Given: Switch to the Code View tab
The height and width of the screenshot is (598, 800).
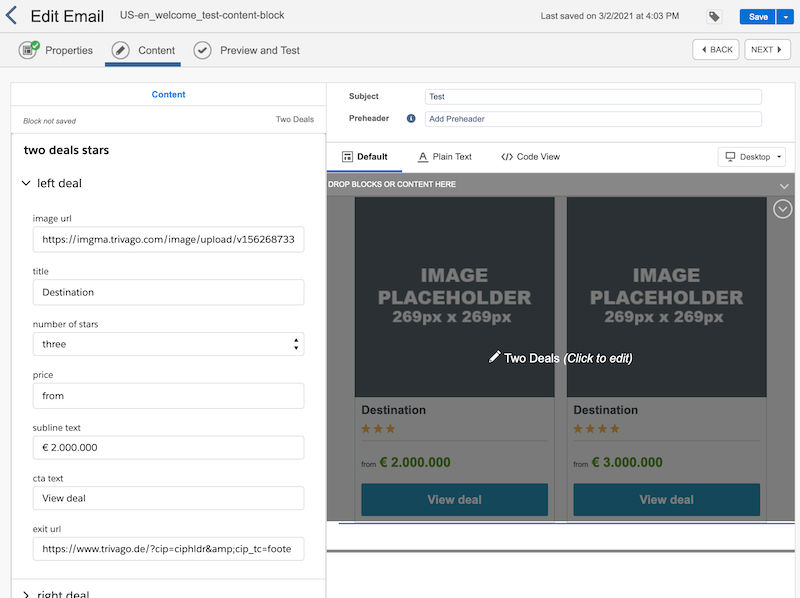Looking at the screenshot, I should [x=530, y=157].
